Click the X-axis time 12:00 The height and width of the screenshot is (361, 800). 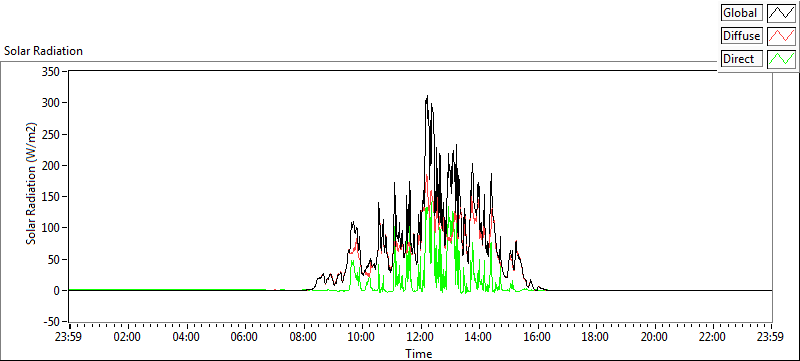click(x=420, y=338)
